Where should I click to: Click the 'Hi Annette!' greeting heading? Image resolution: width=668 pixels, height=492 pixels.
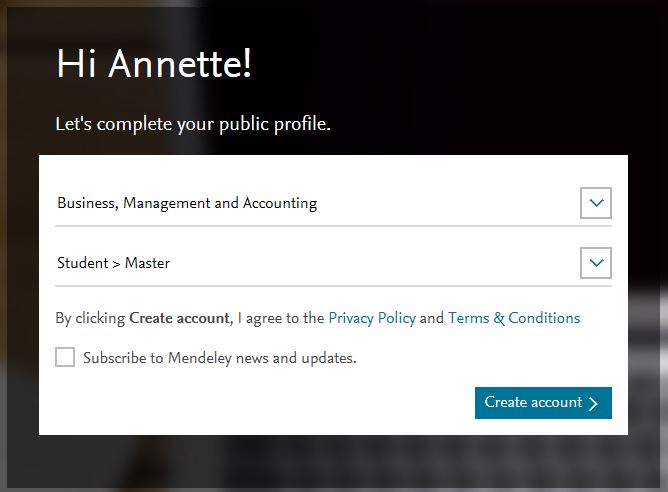point(154,64)
